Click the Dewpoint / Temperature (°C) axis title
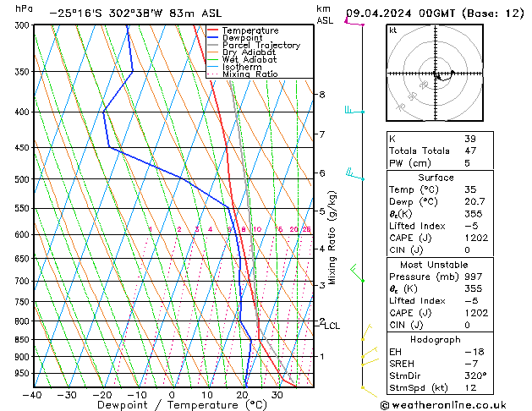This screenshot has height=411, width=532. click(x=182, y=405)
